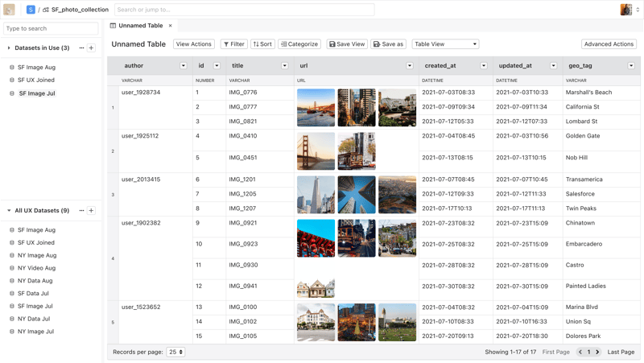This screenshot has height=363, width=644.
Task: Go to the next page arrow
Action: (x=597, y=352)
